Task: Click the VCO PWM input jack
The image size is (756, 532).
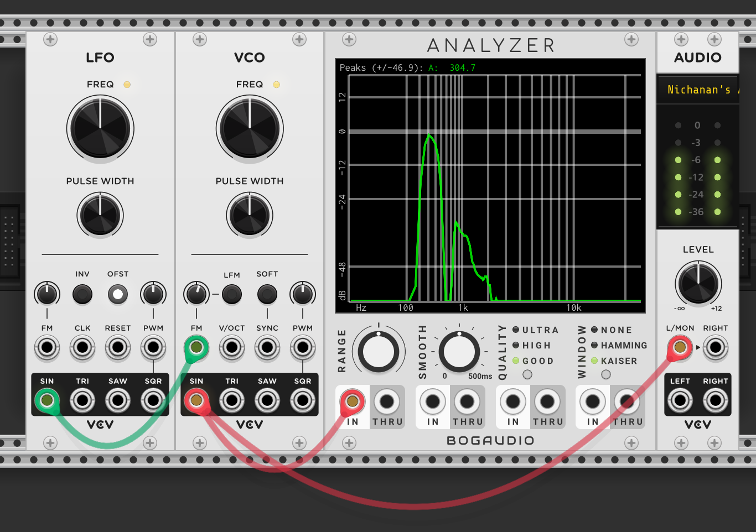Action: [303, 348]
